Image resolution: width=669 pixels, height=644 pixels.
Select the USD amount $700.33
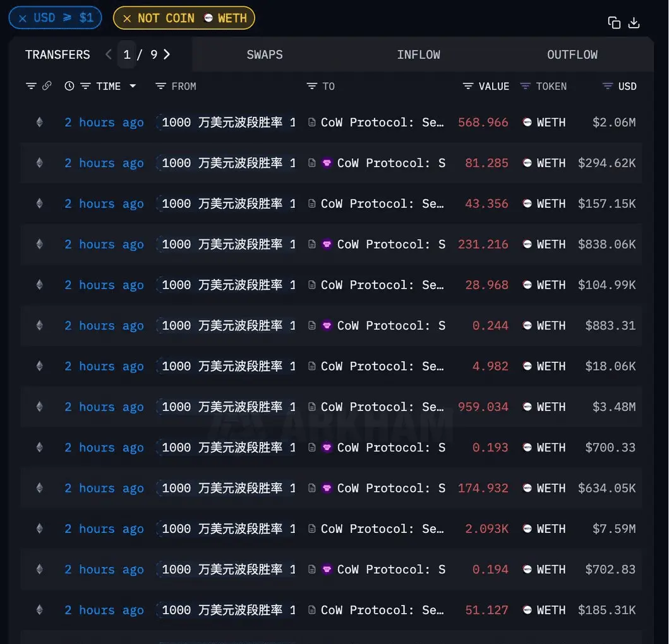coord(610,448)
